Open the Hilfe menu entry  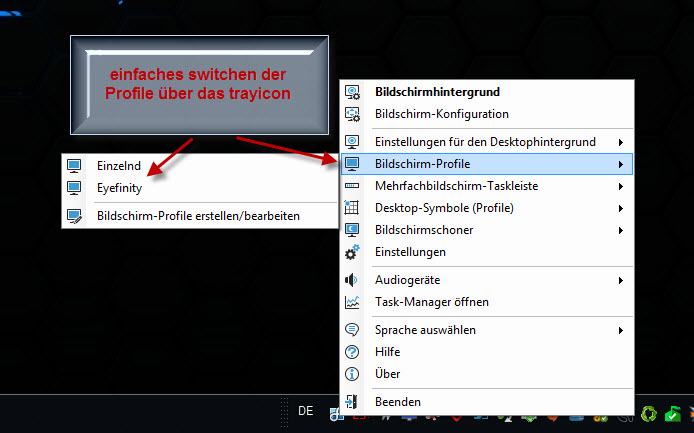(x=487, y=352)
